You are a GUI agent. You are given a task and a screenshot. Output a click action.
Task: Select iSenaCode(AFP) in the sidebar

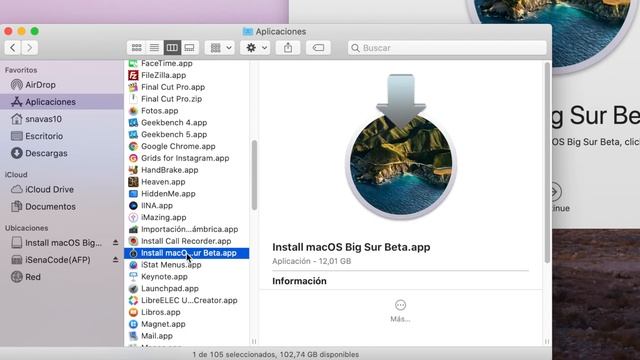click(x=58, y=260)
